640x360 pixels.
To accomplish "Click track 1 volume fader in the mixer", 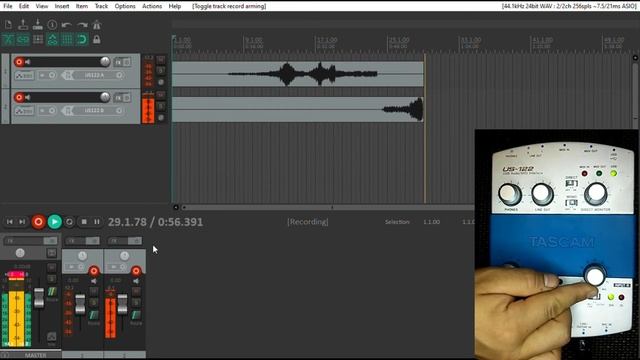I will pos(80,304).
